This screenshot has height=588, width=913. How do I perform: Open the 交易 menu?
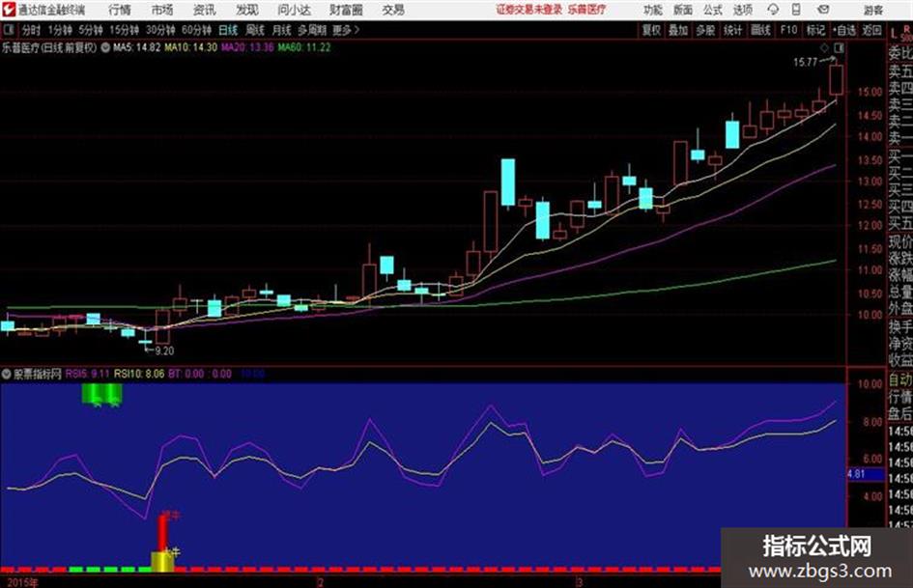point(393,10)
